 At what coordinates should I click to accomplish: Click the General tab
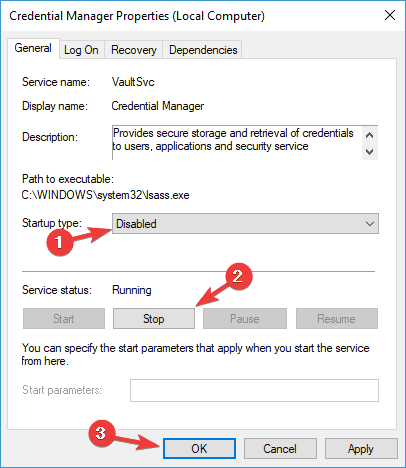(x=33, y=49)
